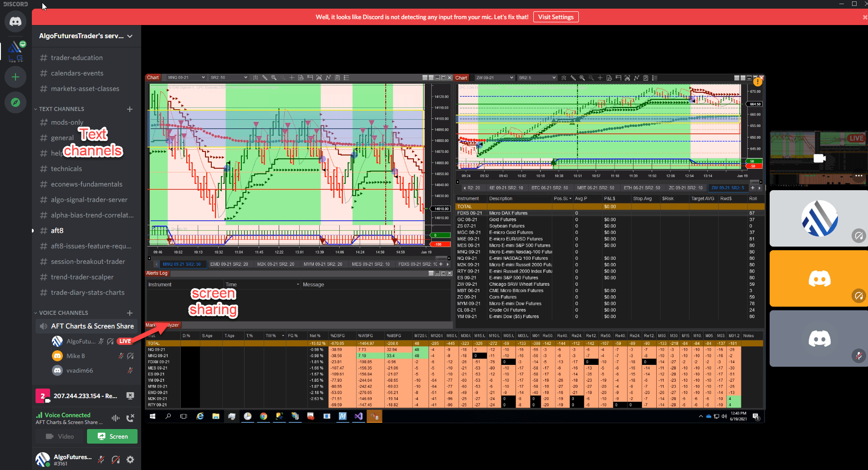This screenshot has height=470, width=868.
Task: Toggle microphone mute in user panel
Action: (x=101, y=460)
